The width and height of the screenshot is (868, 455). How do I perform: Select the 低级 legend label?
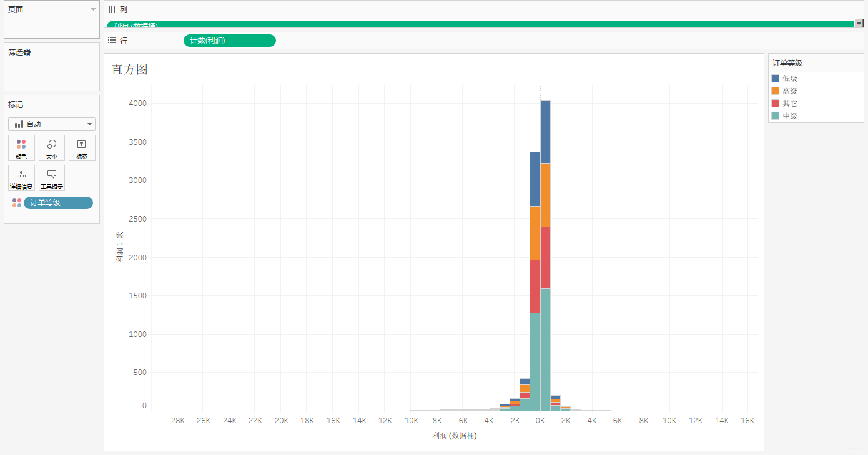click(x=790, y=79)
